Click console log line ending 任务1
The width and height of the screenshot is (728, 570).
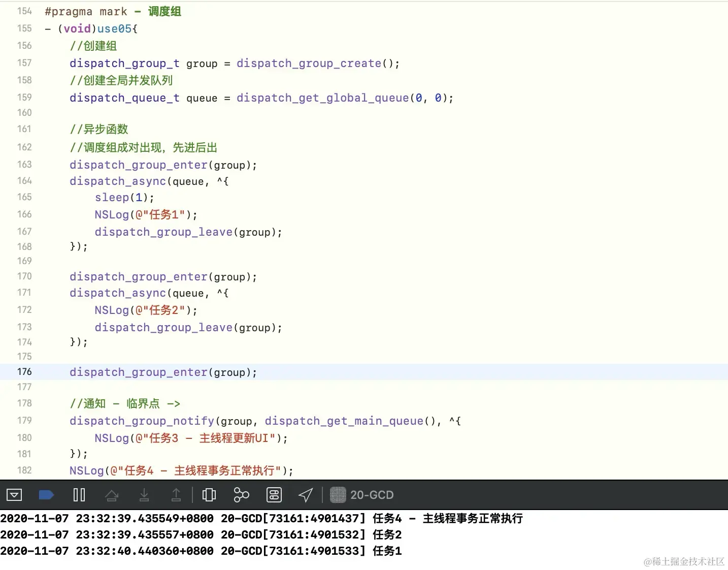201,551
